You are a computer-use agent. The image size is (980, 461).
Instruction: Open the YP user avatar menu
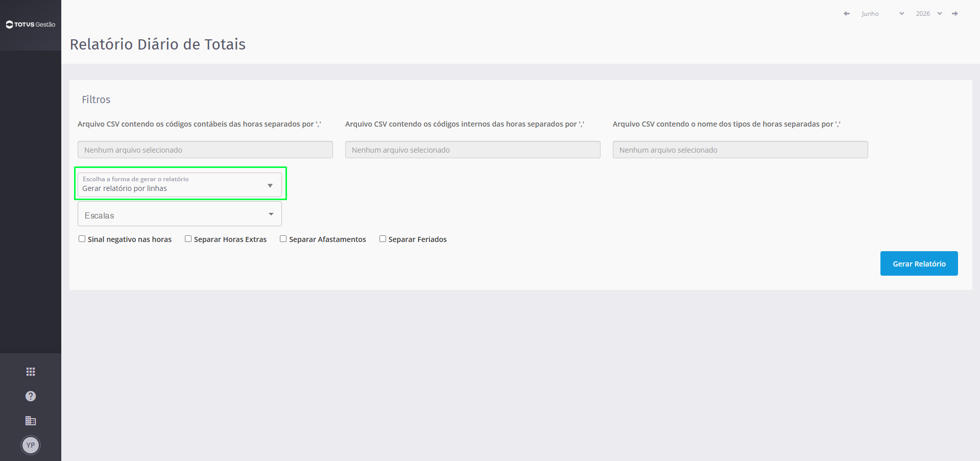[x=31, y=445]
